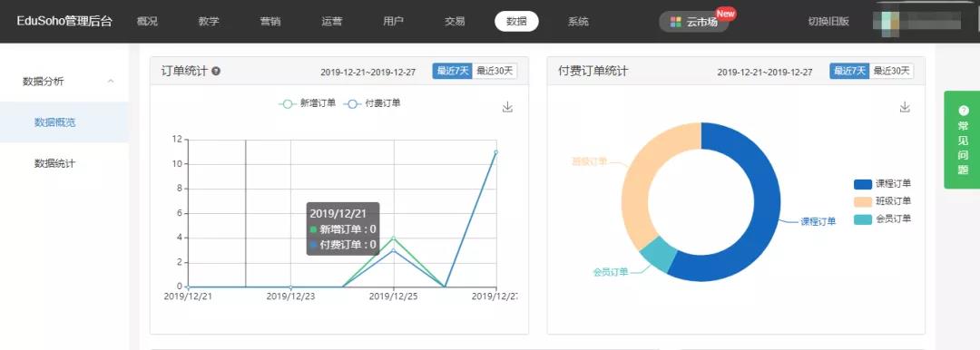Open the 交易 top menu
This screenshot has height=350, width=980.
pyautogui.click(x=455, y=21)
